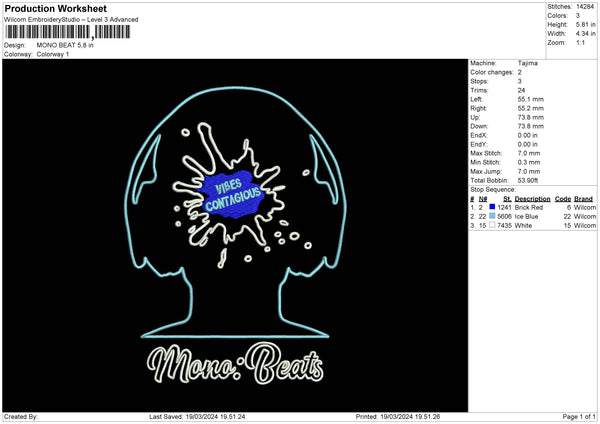Screen dimensions: 600x424
Task: Select the 'Colorway 1' value
Action: point(53,54)
